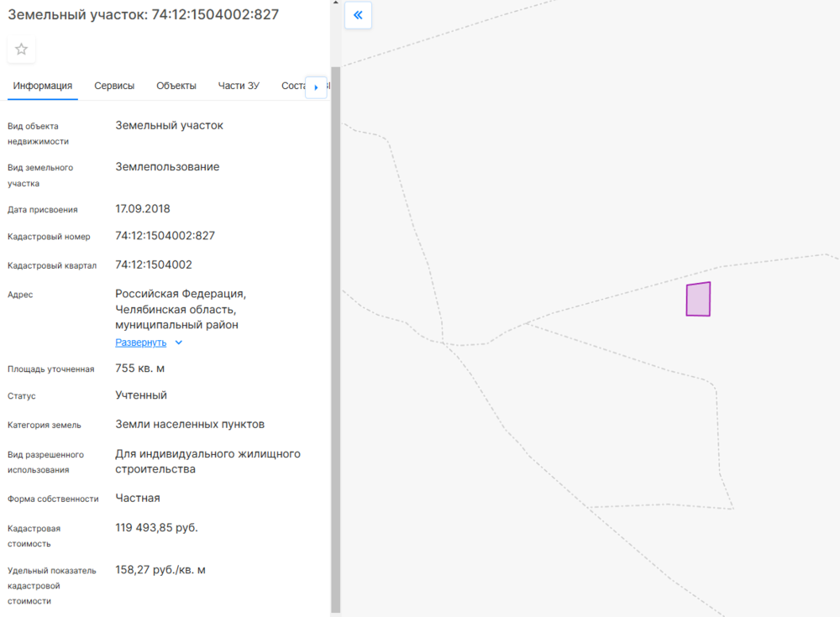Click the cadastral cost 119 493,85 руб.
This screenshot has height=617, width=840.
156,527
